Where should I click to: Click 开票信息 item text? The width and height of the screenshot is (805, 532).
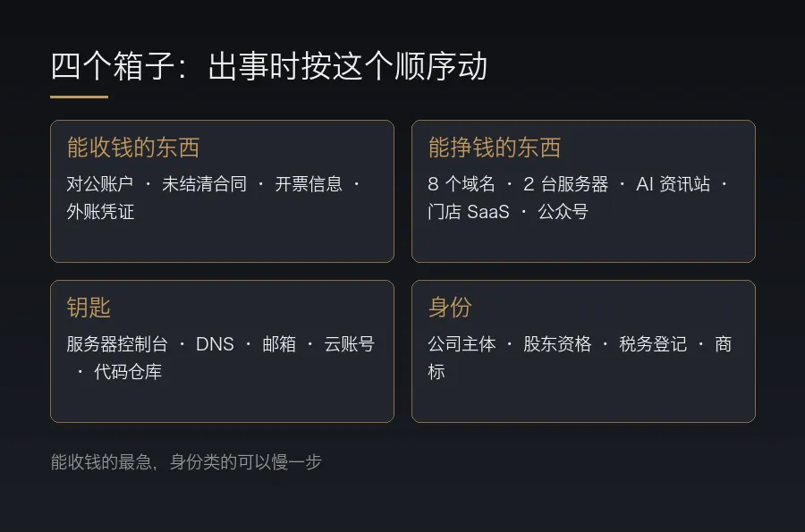tap(309, 183)
